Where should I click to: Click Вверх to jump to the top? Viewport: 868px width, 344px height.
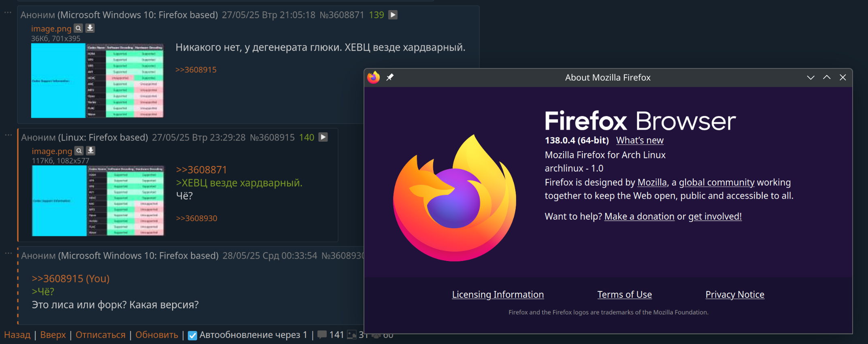pyautogui.click(x=53, y=335)
